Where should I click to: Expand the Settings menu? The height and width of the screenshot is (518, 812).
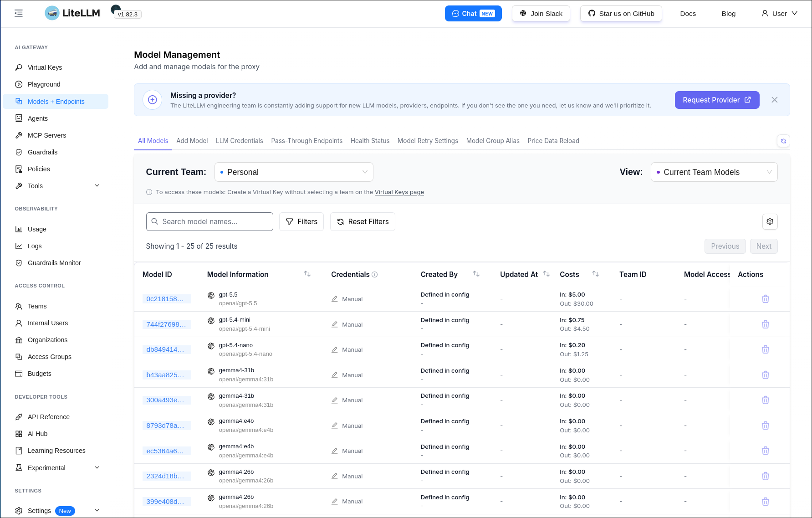[x=56, y=511]
